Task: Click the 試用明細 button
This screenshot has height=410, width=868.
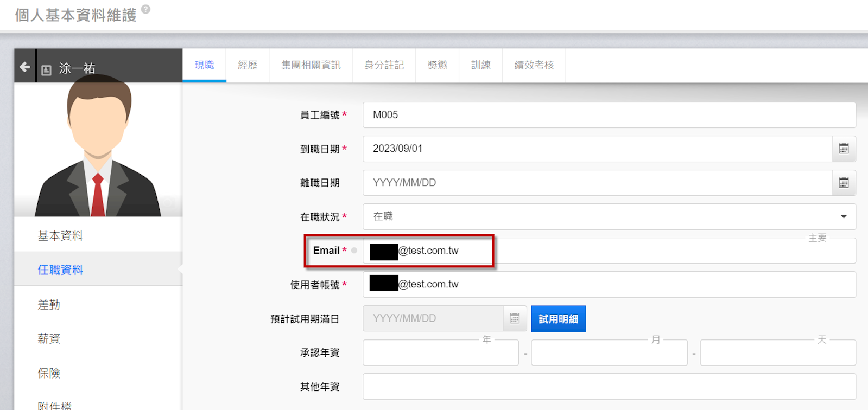Action: (558, 319)
